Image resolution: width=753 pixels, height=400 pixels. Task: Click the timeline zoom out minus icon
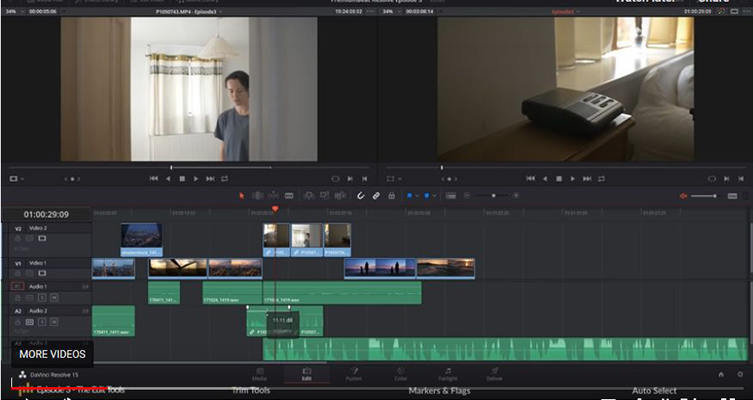pyautogui.click(x=467, y=195)
